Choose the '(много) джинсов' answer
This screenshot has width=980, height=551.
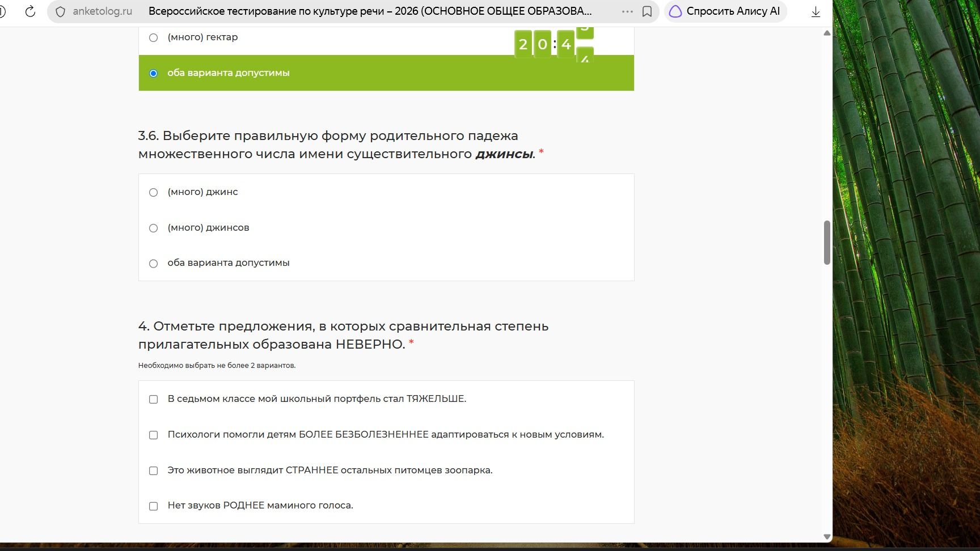coord(153,228)
